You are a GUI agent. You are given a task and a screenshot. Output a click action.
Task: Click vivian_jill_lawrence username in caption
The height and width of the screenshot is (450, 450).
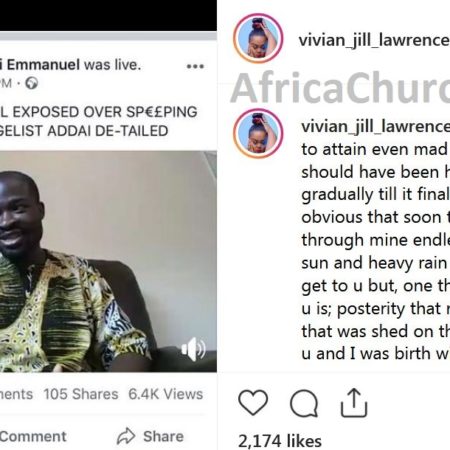[x=375, y=127]
